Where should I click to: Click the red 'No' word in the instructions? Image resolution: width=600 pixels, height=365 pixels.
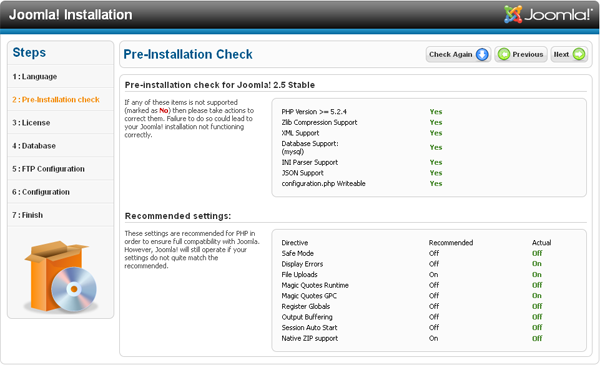[164, 111]
